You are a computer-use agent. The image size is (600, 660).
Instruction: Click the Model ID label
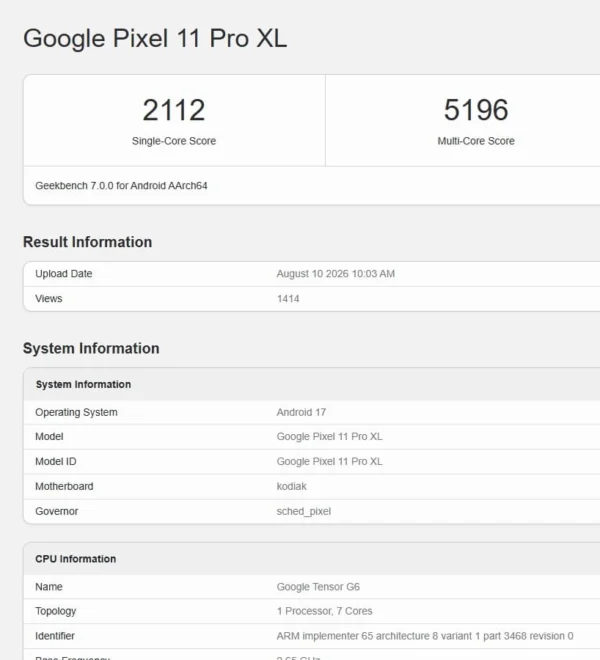coord(56,461)
